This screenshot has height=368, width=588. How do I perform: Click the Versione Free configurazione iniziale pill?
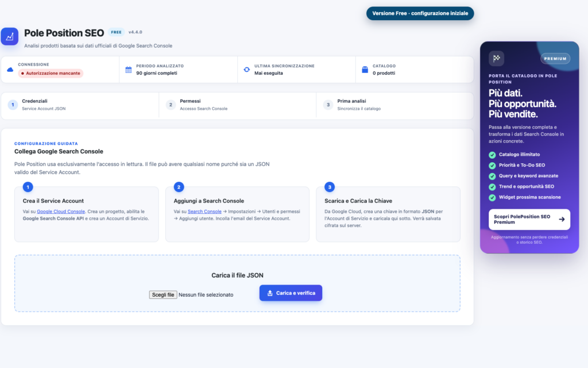[x=420, y=13]
